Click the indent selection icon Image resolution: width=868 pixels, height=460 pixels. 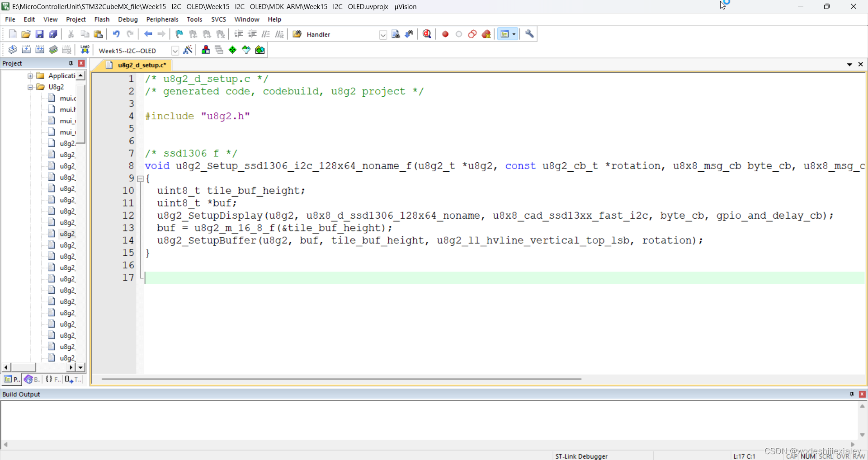coord(239,34)
